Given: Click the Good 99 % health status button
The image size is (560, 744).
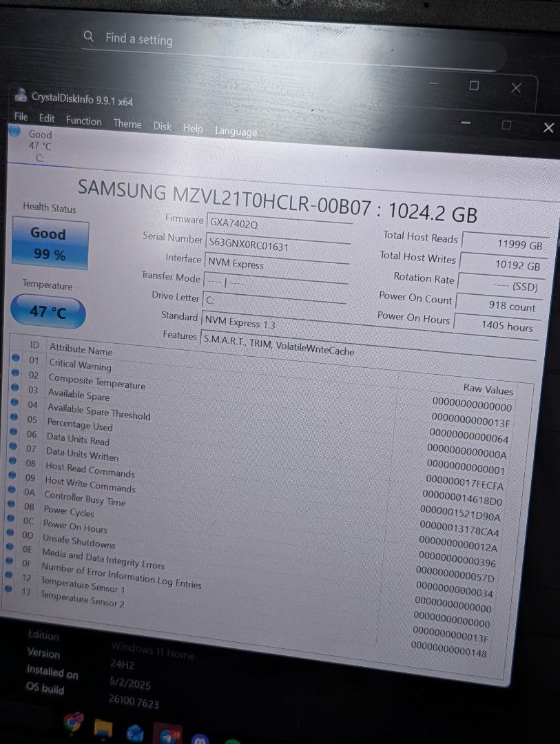Looking at the screenshot, I should tap(50, 243).
